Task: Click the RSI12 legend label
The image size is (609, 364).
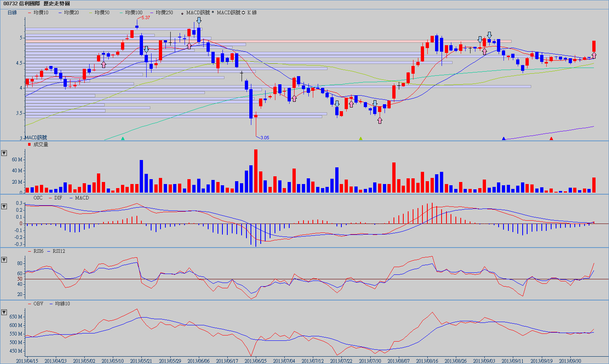Action: 59,251
